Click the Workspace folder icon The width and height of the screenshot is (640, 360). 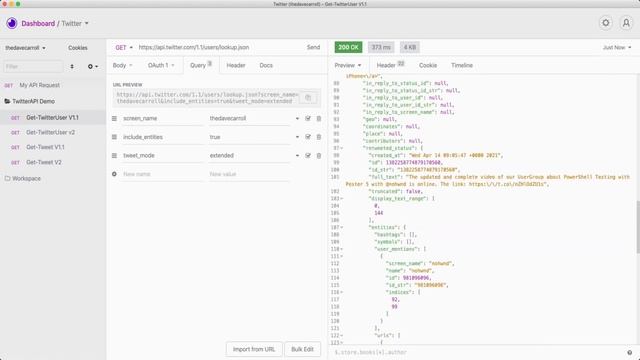[x=7, y=178]
